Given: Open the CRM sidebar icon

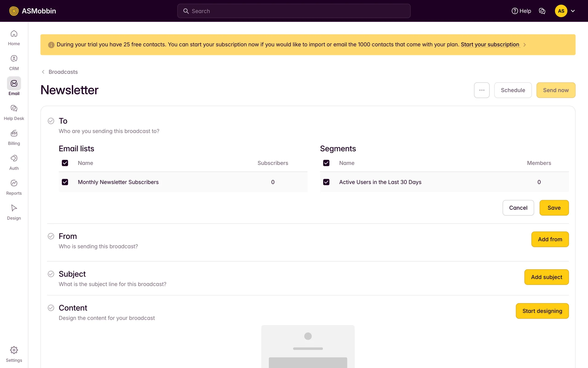Looking at the screenshot, I should tap(14, 59).
